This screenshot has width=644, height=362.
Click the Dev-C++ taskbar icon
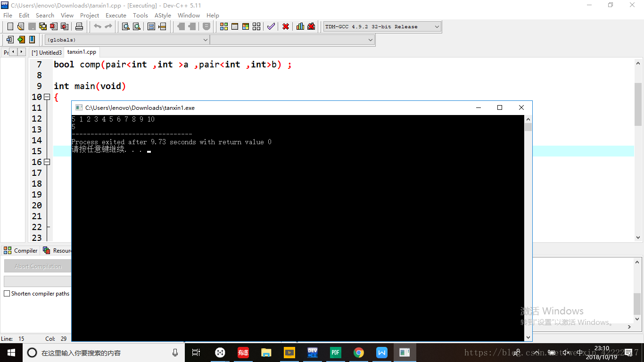pyautogui.click(x=312, y=352)
